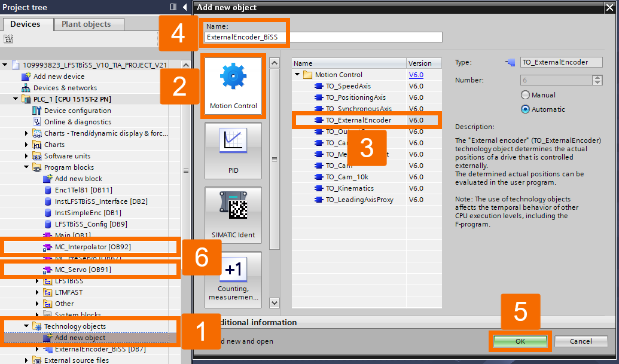Click the InstSimpleEnc [DB1] block icon

point(47,213)
